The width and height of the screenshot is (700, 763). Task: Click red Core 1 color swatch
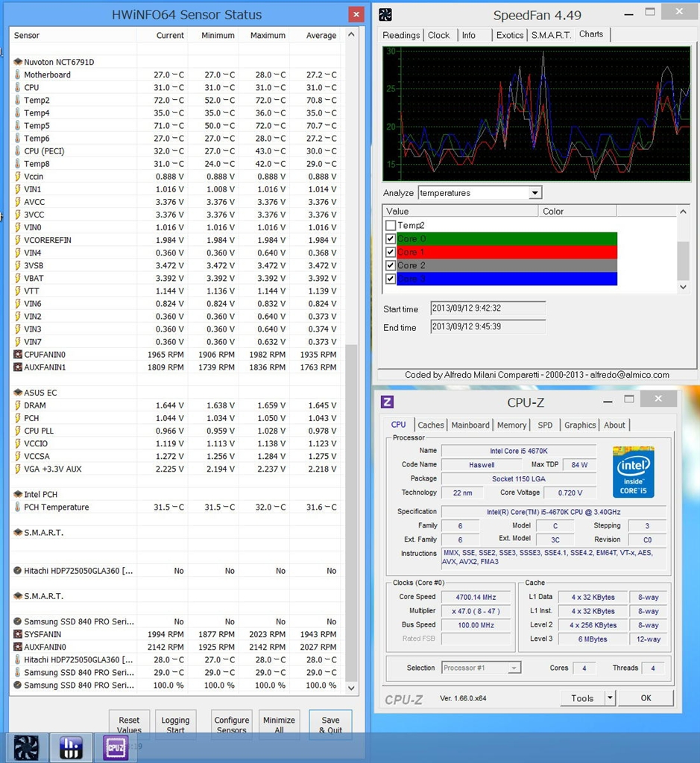pos(507,252)
